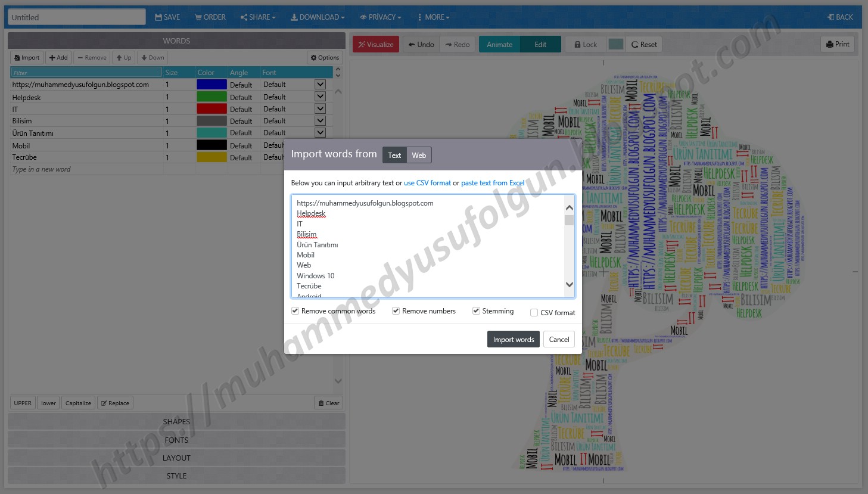The height and width of the screenshot is (494, 868).
Task: Click the Replace button
Action: coord(115,403)
